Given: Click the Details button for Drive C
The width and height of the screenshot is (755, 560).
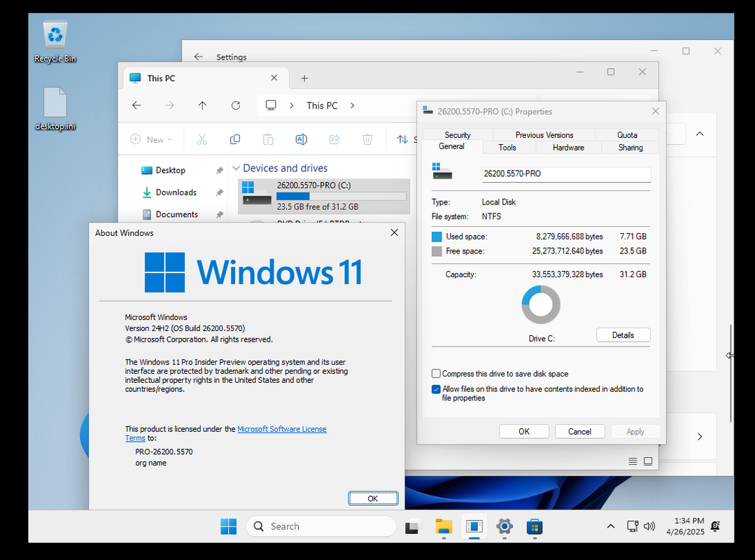Looking at the screenshot, I should pos(623,335).
